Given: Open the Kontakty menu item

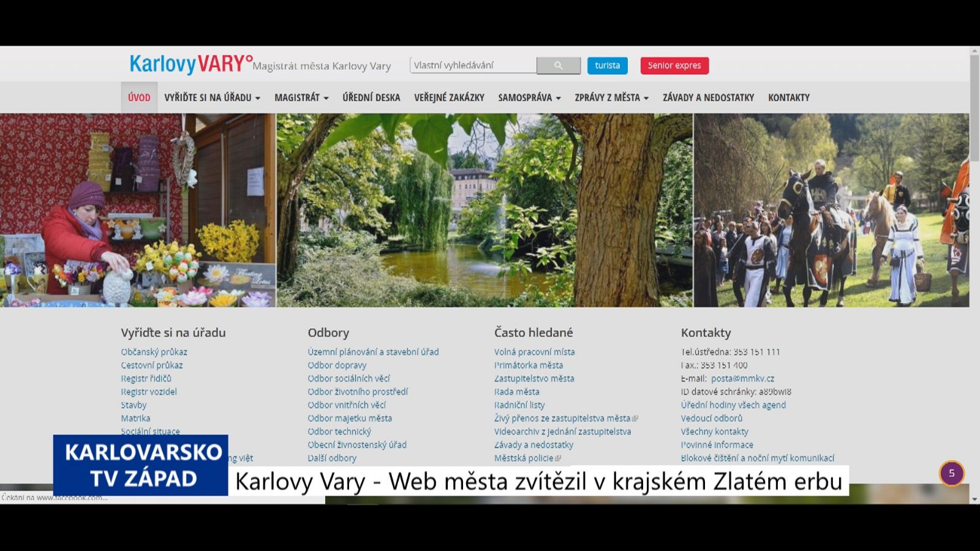Looking at the screenshot, I should pos(789,97).
